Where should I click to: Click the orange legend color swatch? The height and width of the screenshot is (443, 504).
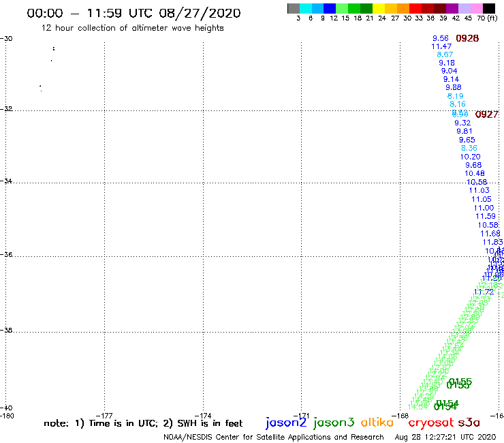click(x=403, y=8)
